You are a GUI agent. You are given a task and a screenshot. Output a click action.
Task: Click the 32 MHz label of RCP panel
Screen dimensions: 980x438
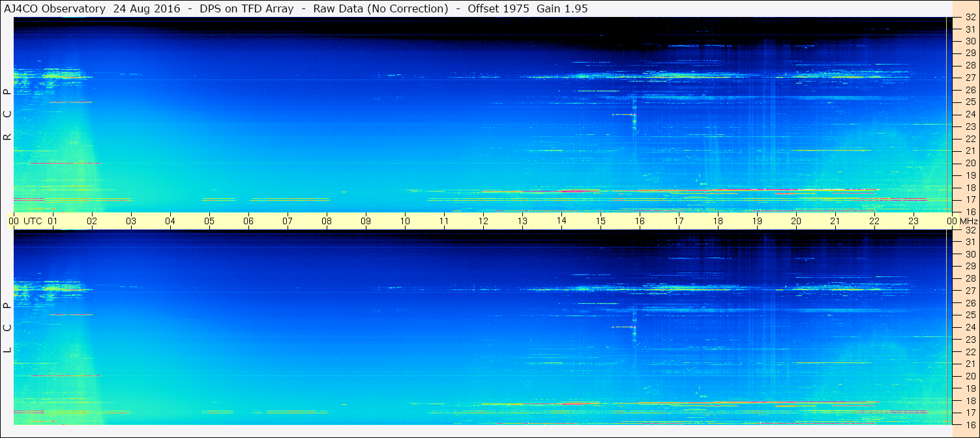(x=970, y=18)
